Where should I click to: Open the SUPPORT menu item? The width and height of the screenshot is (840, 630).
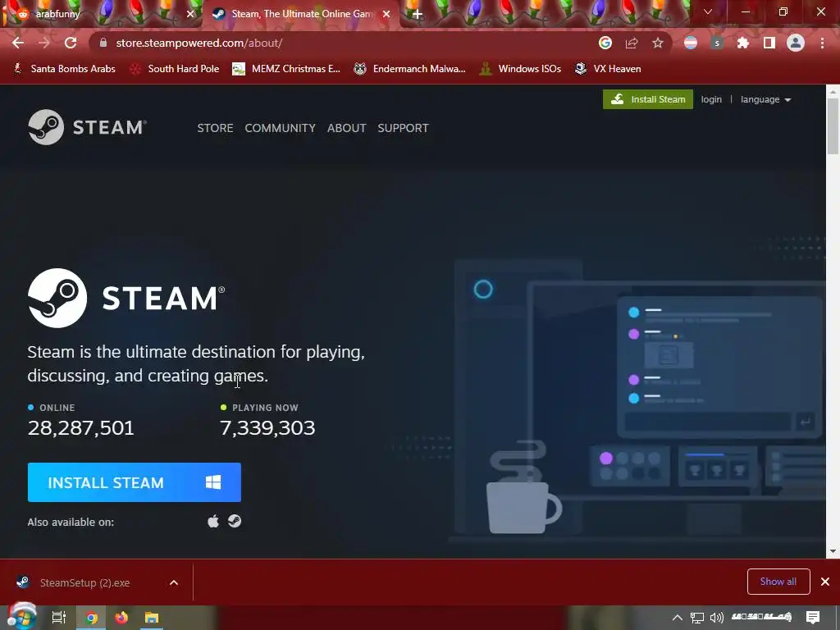point(403,128)
